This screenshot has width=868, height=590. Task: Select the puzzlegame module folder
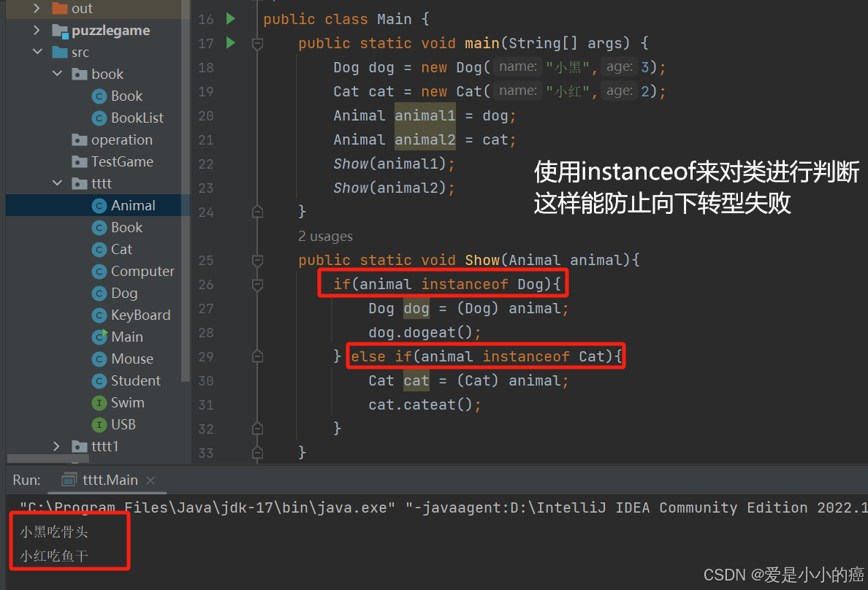tap(111, 31)
